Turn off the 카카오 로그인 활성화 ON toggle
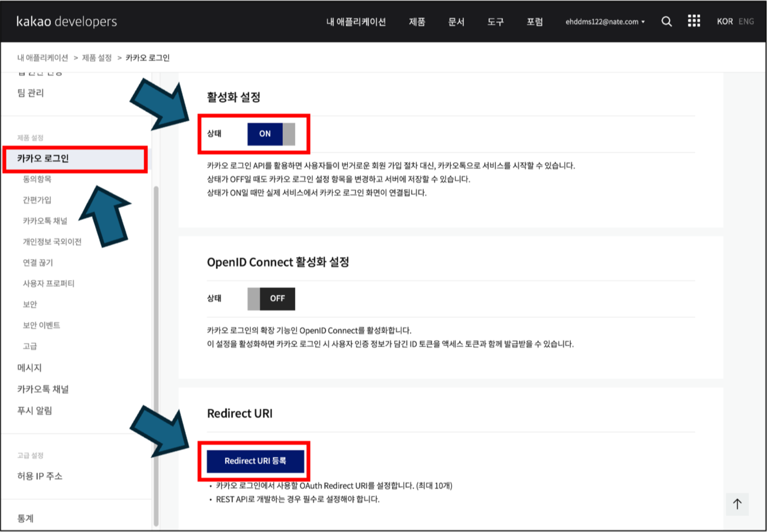 [x=271, y=134]
